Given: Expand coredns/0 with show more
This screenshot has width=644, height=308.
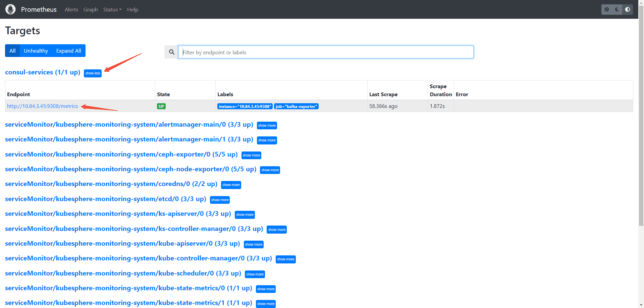Looking at the screenshot, I should (231, 185).
